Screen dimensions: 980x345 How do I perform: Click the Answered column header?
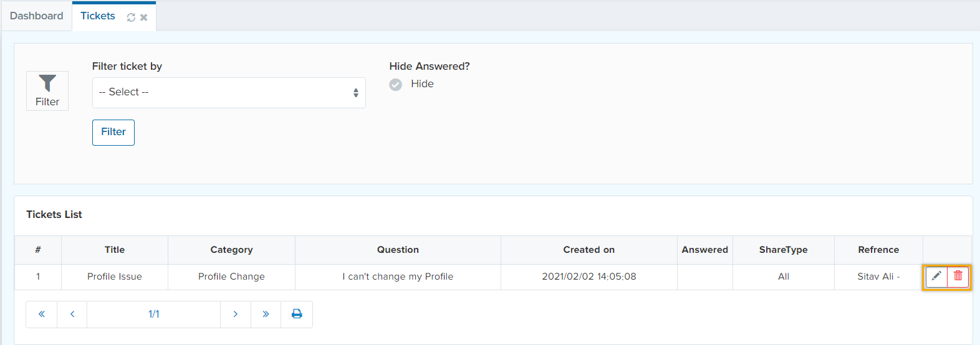(704, 250)
